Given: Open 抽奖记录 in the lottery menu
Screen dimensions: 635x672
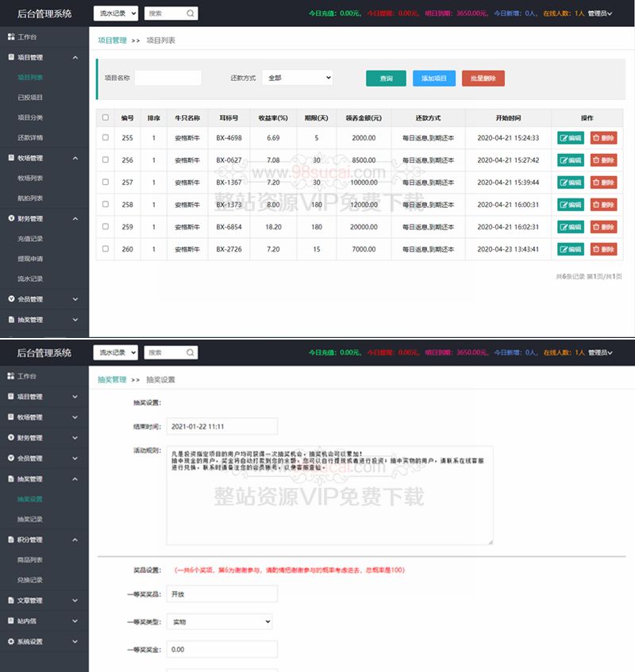Looking at the screenshot, I should click(x=32, y=519).
